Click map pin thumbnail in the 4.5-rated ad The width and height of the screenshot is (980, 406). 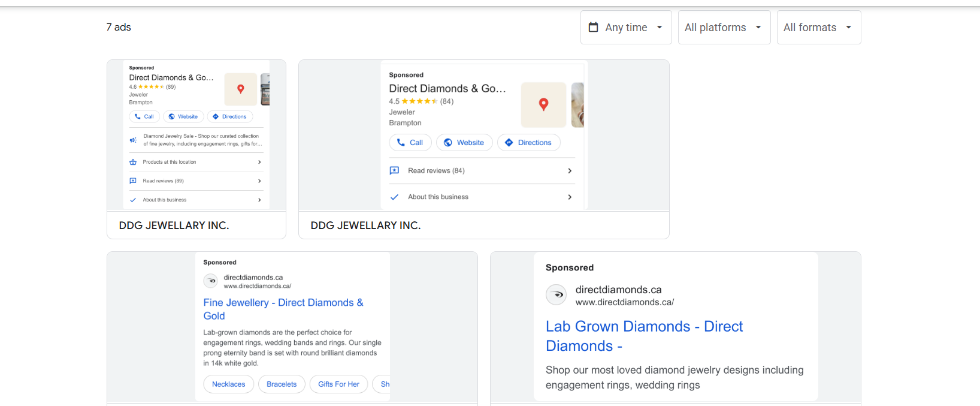point(543,105)
